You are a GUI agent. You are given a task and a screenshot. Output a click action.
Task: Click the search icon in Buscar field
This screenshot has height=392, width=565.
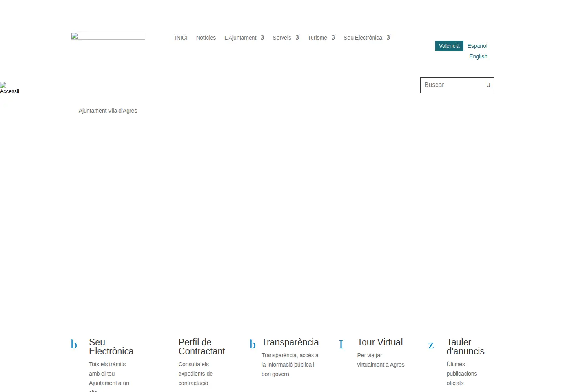[488, 85]
